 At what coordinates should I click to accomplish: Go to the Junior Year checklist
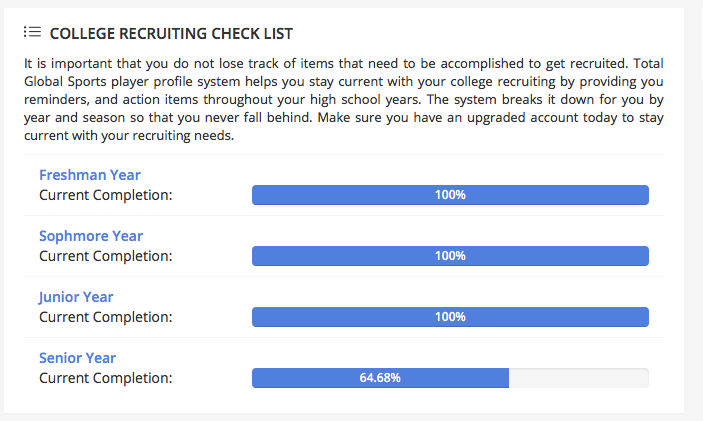[76, 297]
